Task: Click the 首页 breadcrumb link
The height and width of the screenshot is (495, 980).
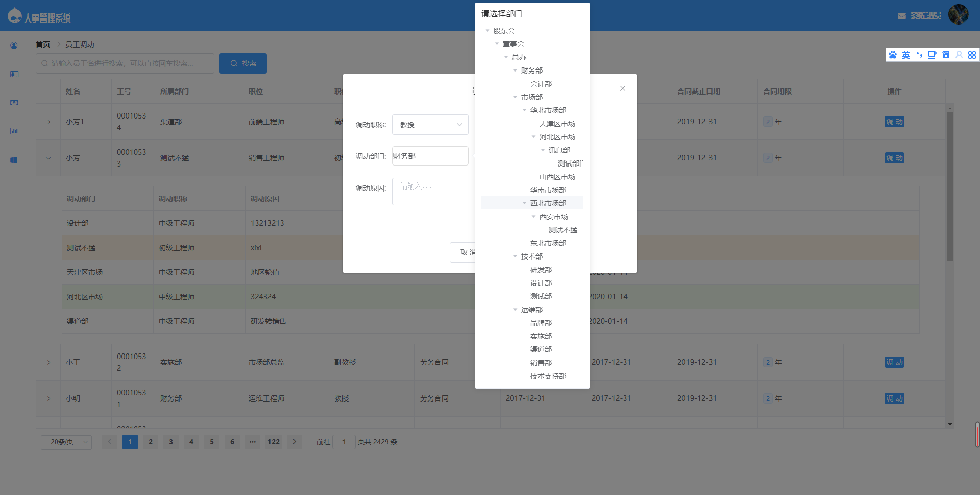Action: point(42,44)
